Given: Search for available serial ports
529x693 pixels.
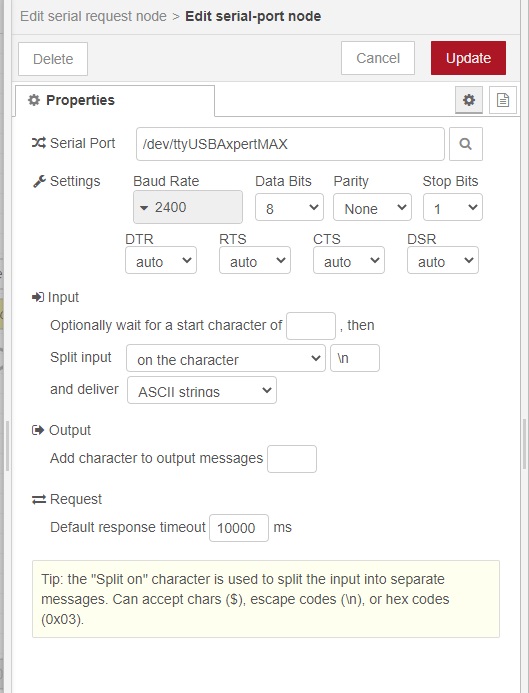Looking at the screenshot, I should [465, 144].
